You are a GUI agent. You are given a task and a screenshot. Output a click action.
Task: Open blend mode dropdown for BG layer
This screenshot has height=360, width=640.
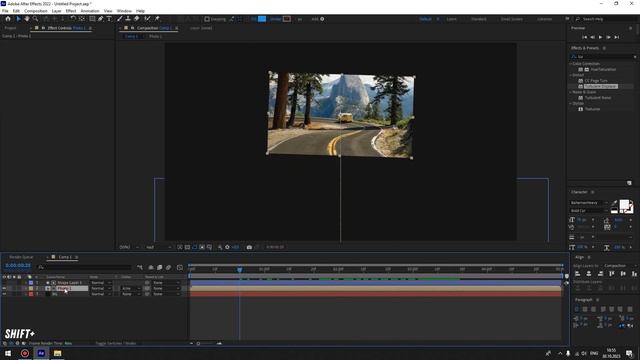(x=100, y=294)
